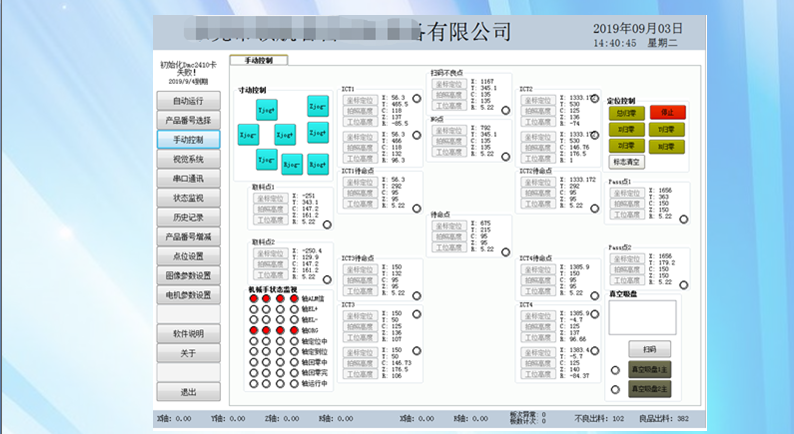Image resolution: width=794 pixels, height=434 pixels.
Task: Click the R归零 button
Action: pyautogui.click(x=666, y=146)
